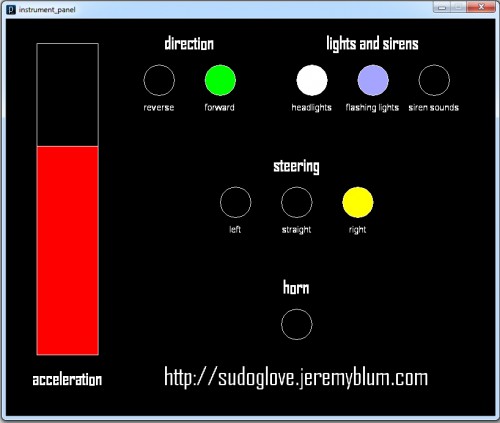Click the "steering" heading

click(x=296, y=166)
